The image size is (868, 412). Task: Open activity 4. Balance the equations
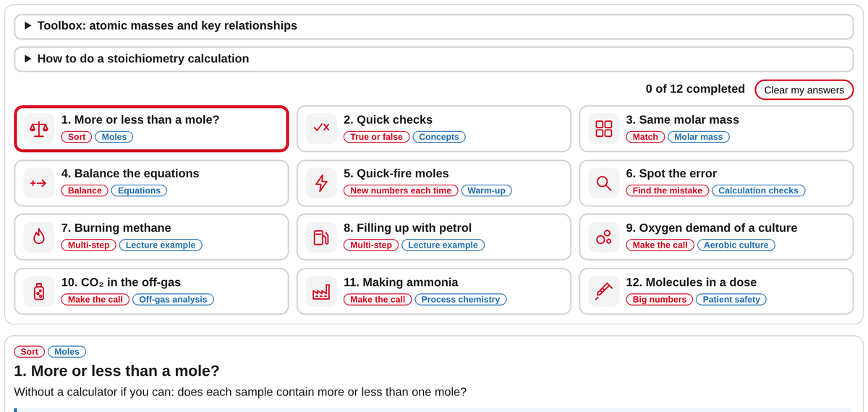pyautogui.click(x=151, y=183)
